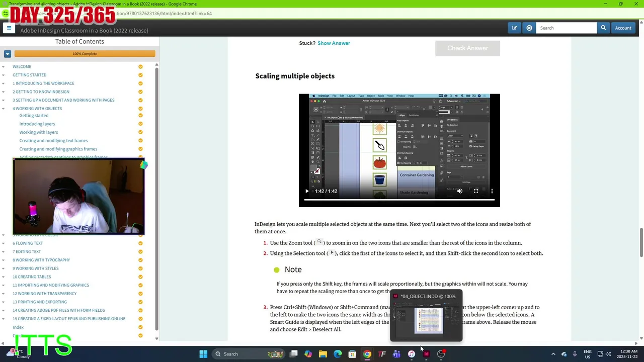Click the blue magnifier search button

coord(603,28)
